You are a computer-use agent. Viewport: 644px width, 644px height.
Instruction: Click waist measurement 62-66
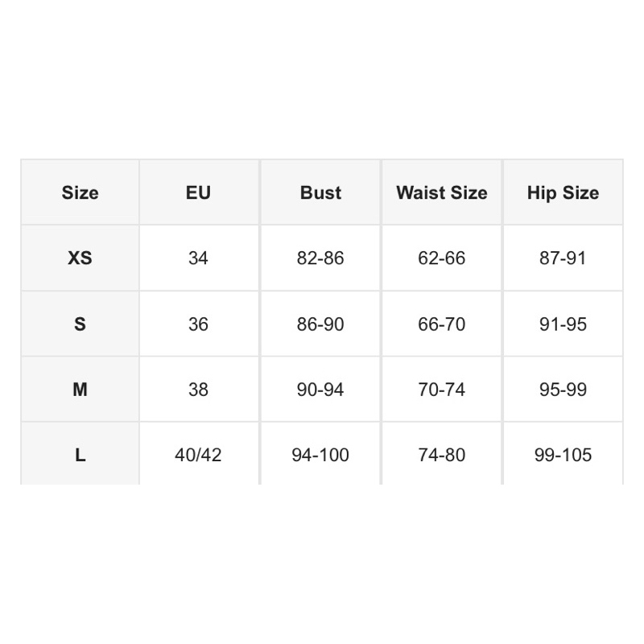click(x=441, y=258)
